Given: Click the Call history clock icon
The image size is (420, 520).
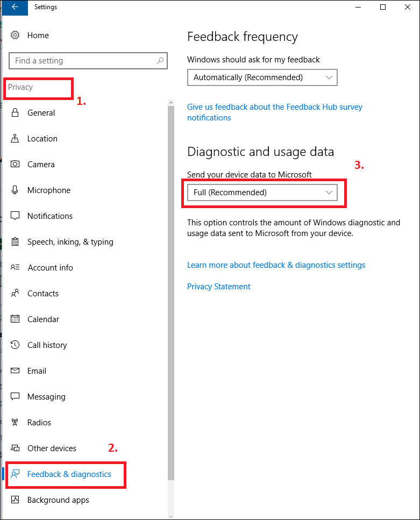Looking at the screenshot, I should [x=15, y=345].
